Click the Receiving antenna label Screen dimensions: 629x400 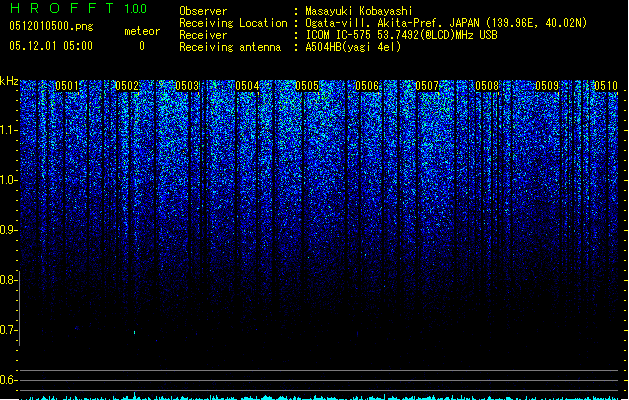coord(230,47)
